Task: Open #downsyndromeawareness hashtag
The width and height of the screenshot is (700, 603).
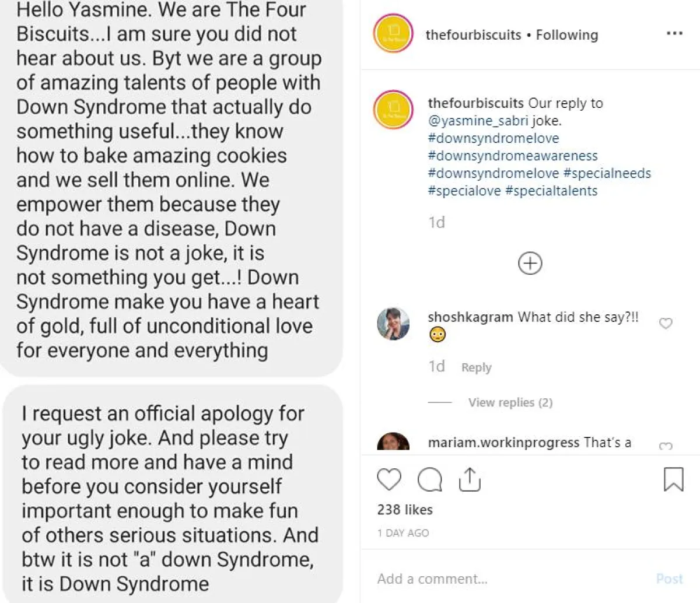Action: point(512,156)
